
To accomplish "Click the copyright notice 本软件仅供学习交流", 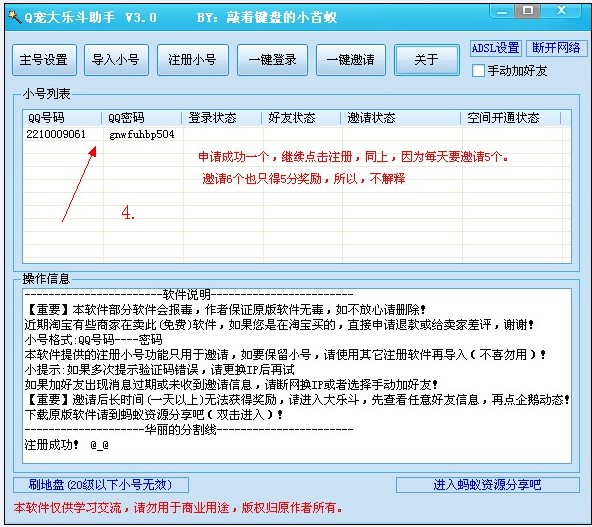I will click(178, 507).
